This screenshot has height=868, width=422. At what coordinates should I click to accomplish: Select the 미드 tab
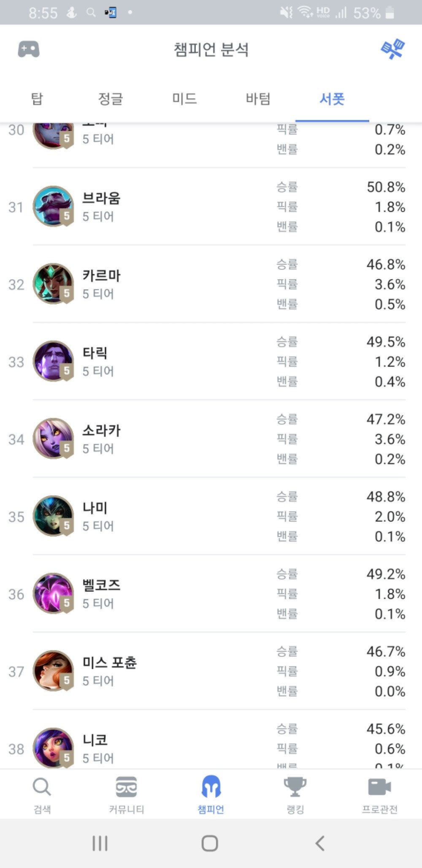184,99
